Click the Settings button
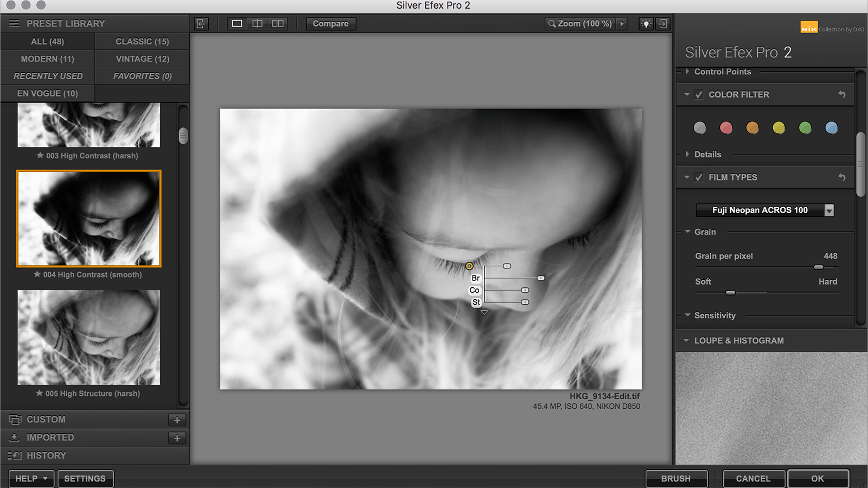The width and height of the screenshot is (868, 488). 85,479
